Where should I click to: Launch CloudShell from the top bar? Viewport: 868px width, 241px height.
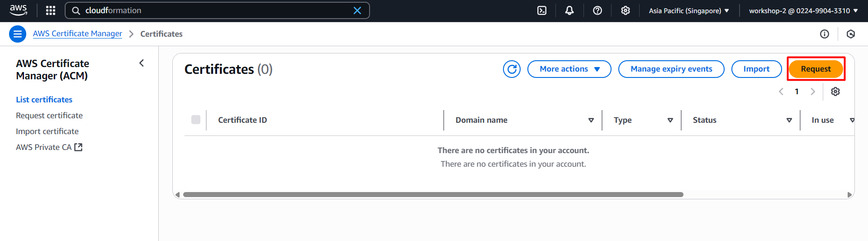click(x=541, y=10)
